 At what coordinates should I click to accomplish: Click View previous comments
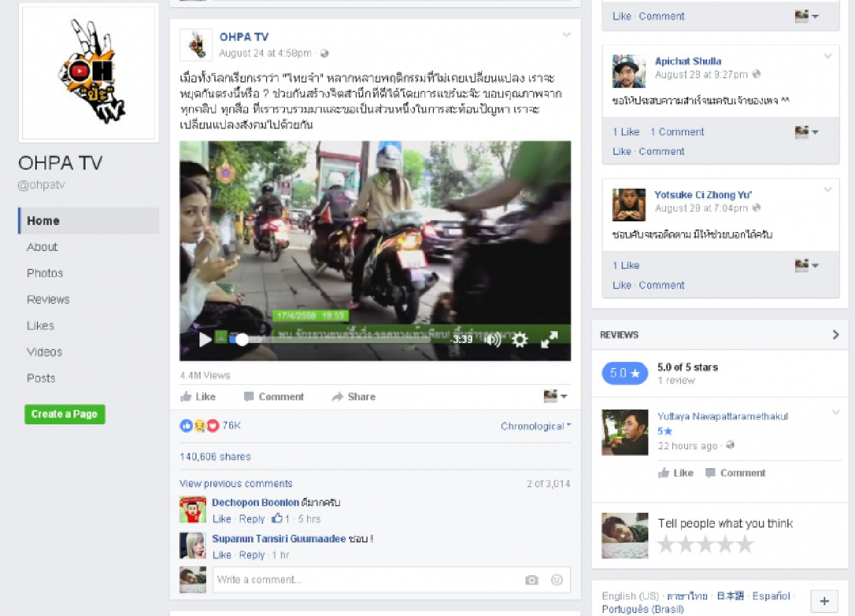(x=236, y=484)
